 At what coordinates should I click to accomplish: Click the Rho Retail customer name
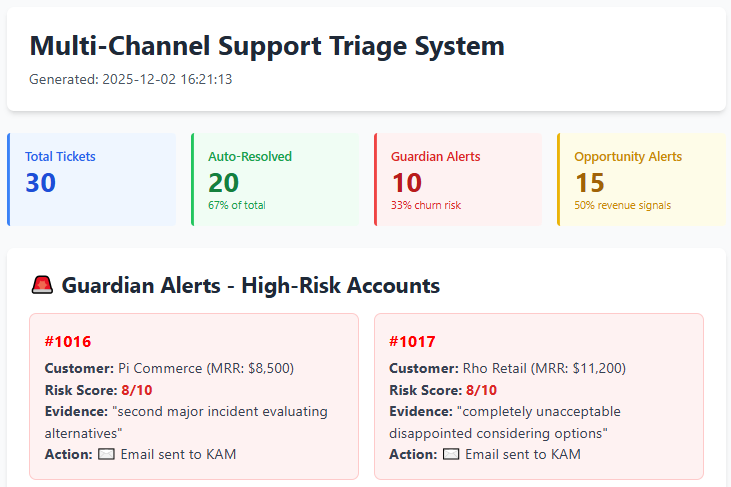pyautogui.click(x=500, y=368)
